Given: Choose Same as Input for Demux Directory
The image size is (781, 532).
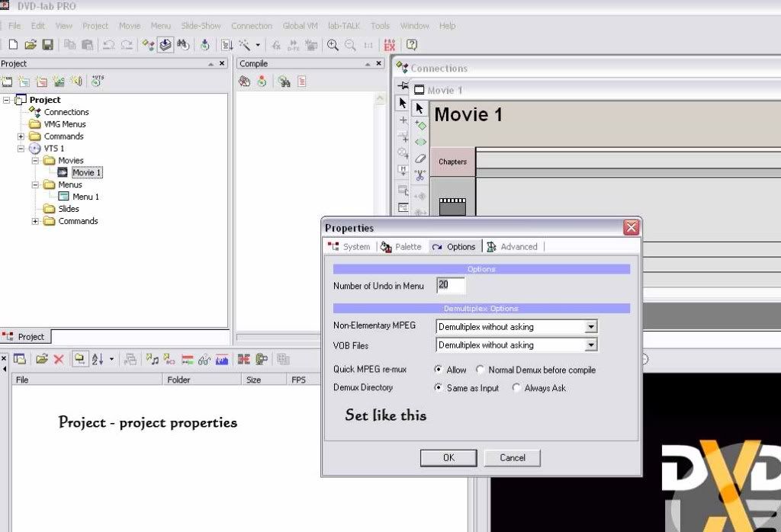Looking at the screenshot, I should (438, 387).
